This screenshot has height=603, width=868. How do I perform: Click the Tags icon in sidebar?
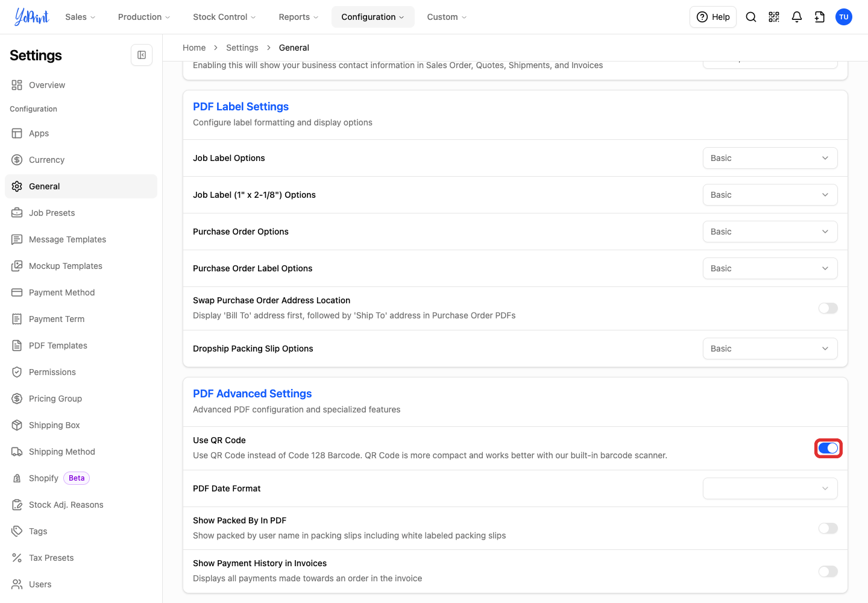tap(17, 531)
